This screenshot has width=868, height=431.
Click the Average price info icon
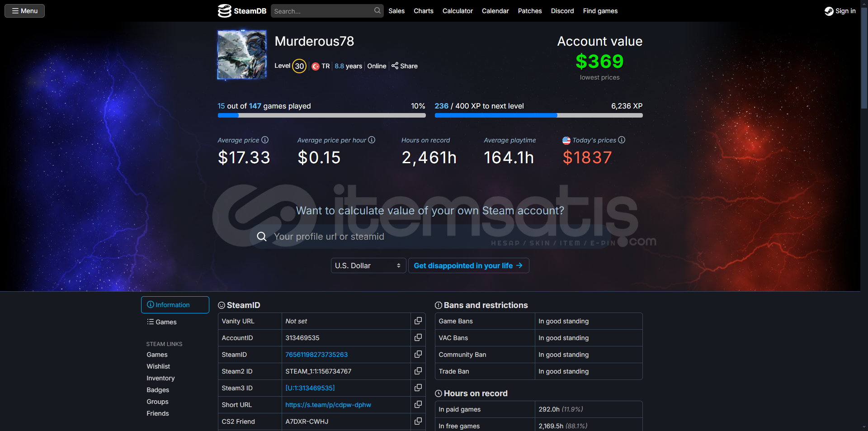[x=265, y=140]
